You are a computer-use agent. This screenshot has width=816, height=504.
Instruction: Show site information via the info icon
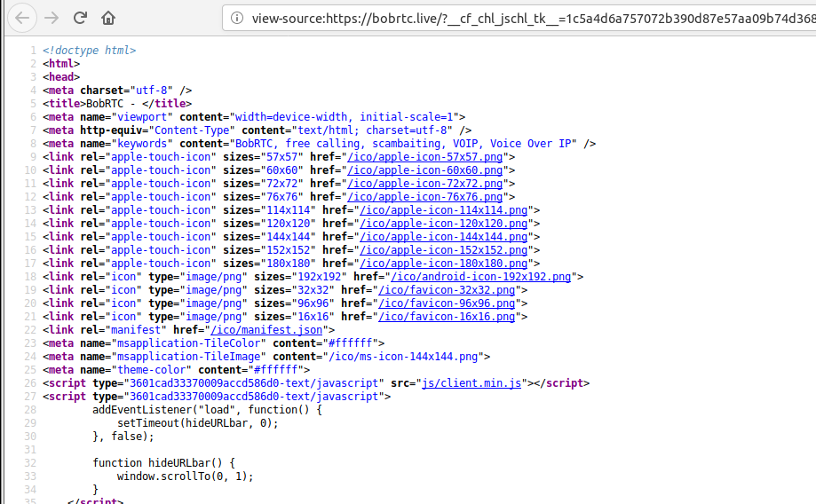[237, 19]
